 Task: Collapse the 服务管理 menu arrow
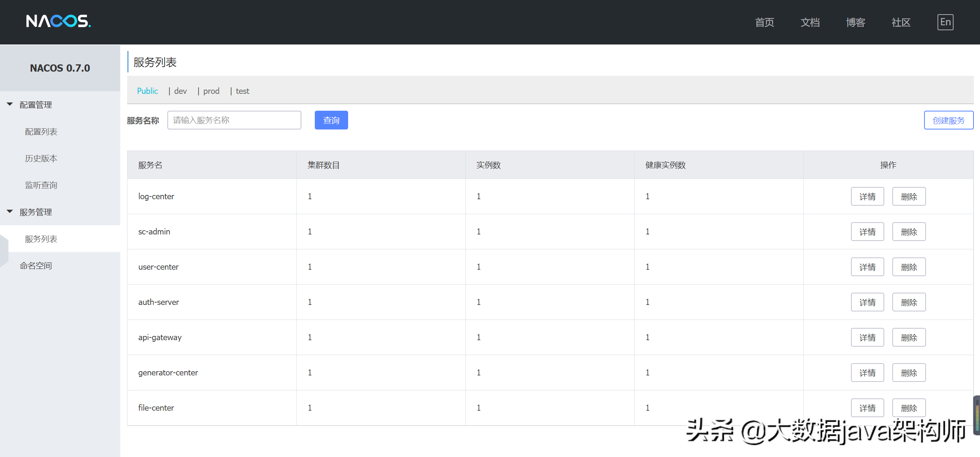pos(10,211)
